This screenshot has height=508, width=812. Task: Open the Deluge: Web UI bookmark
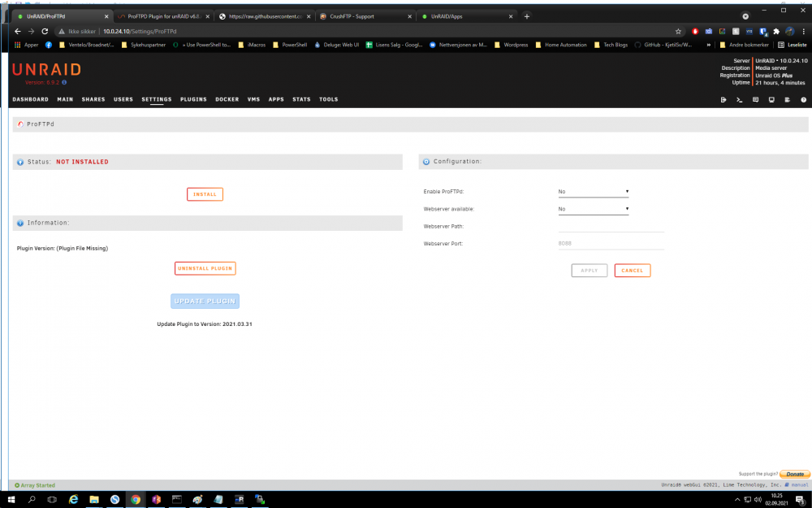click(336, 45)
